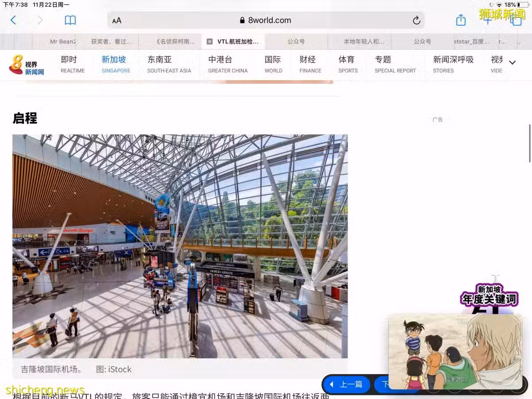Open the 新闻深呼吸 STORIES section
Viewport: 532px width, 399px height.
453,64
